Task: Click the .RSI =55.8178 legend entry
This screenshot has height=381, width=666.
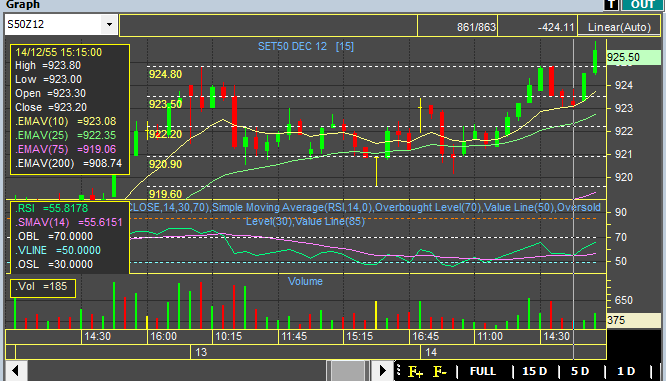Action: (x=51, y=209)
